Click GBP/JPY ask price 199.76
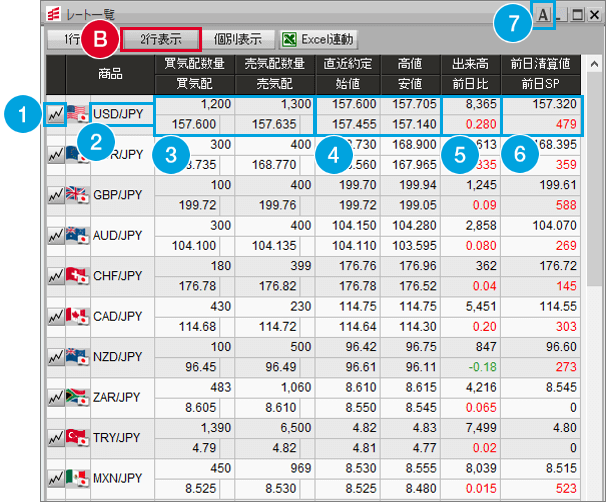The image size is (606, 502). tap(277, 205)
